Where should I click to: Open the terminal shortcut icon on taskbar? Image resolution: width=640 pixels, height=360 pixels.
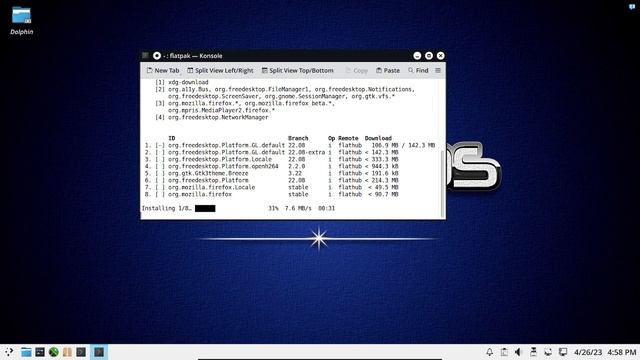[40, 352]
